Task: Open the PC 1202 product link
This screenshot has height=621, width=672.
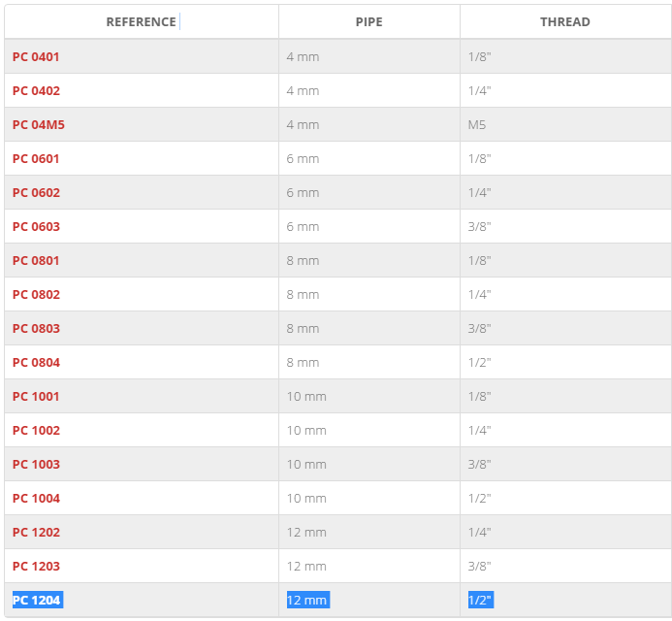Action: 37,533
